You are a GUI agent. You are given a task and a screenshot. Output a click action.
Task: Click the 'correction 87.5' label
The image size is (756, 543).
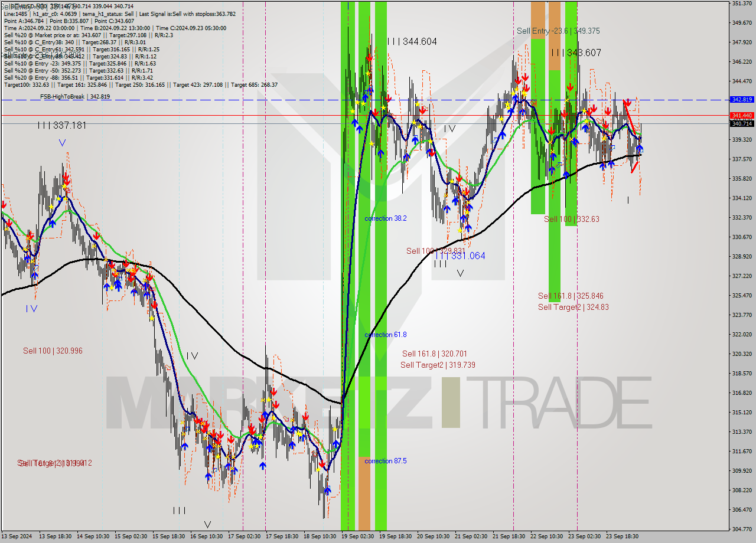pos(386,461)
